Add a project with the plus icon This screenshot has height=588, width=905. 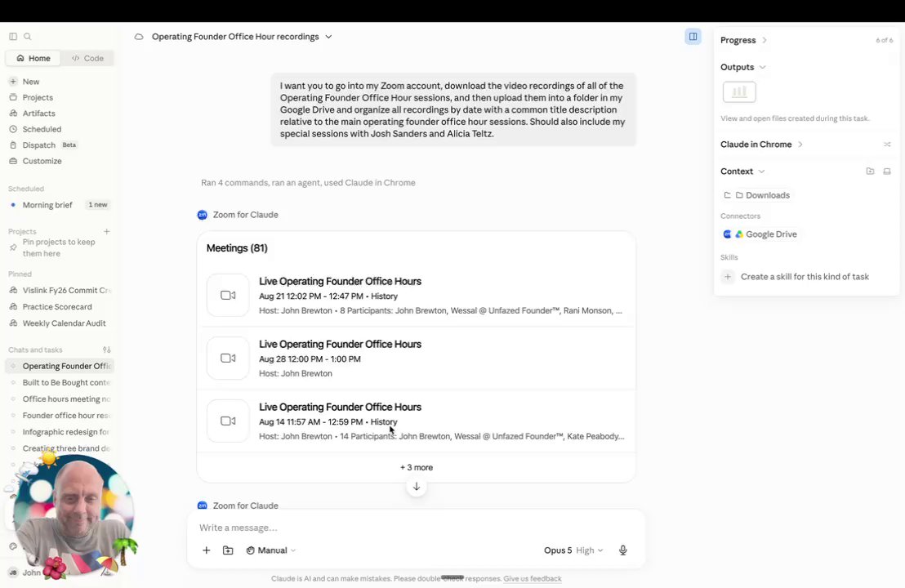[x=106, y=231]
